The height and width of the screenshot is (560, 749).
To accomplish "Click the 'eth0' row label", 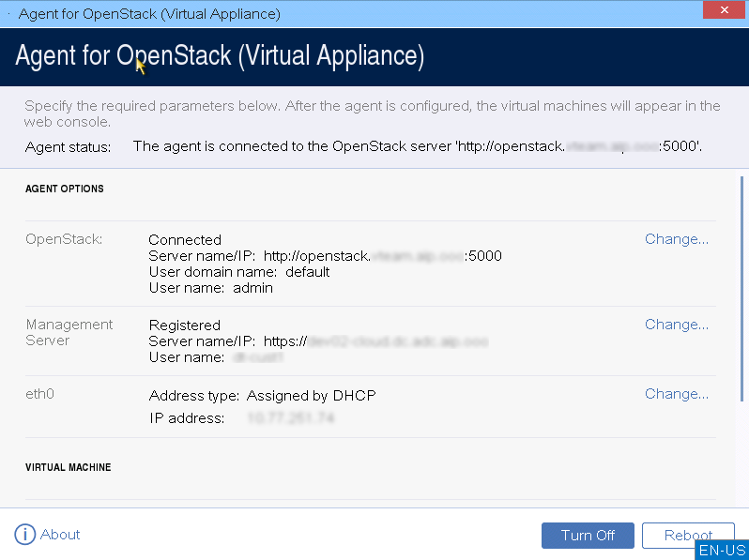I will click(39, 394).
